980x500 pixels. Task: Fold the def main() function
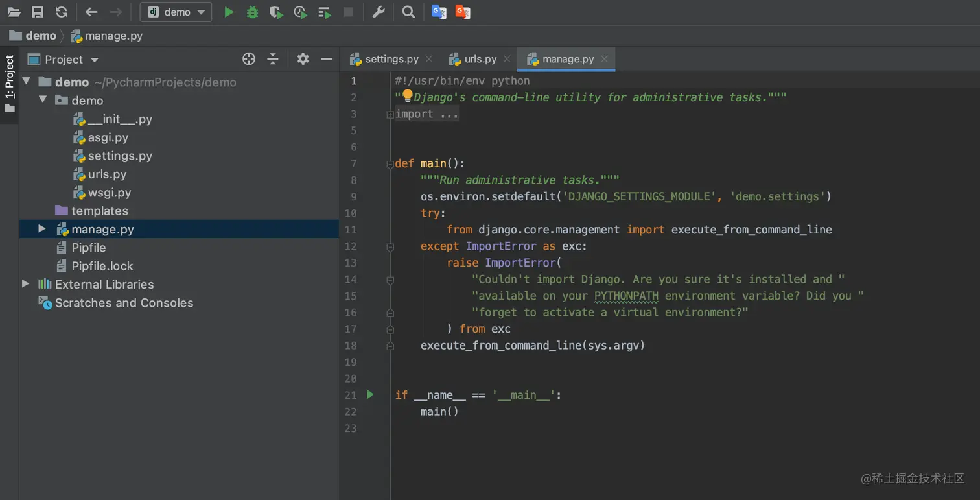[390, 164]
